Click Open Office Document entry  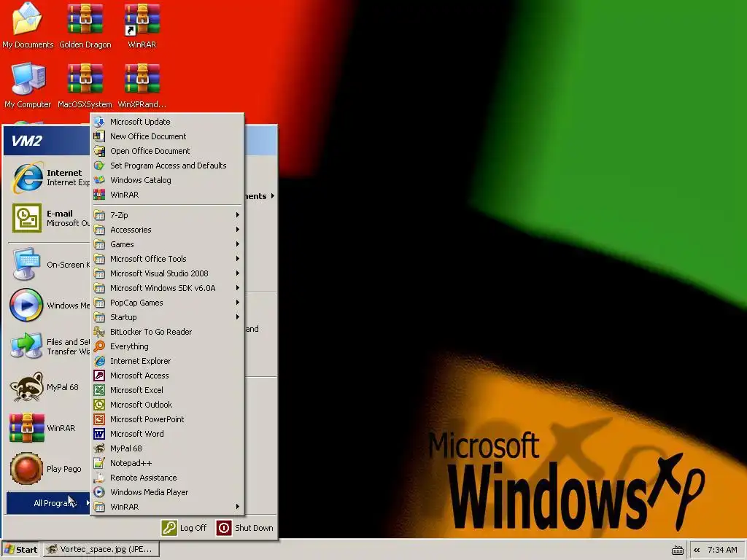pyautogui.click(x=167, y=151)
